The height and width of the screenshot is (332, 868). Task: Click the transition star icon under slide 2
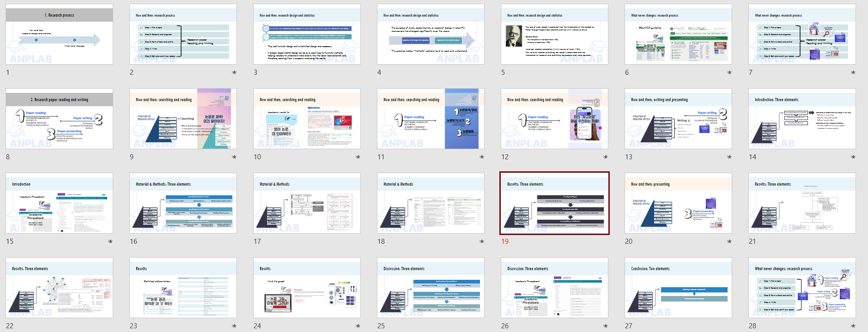[234, 72]
